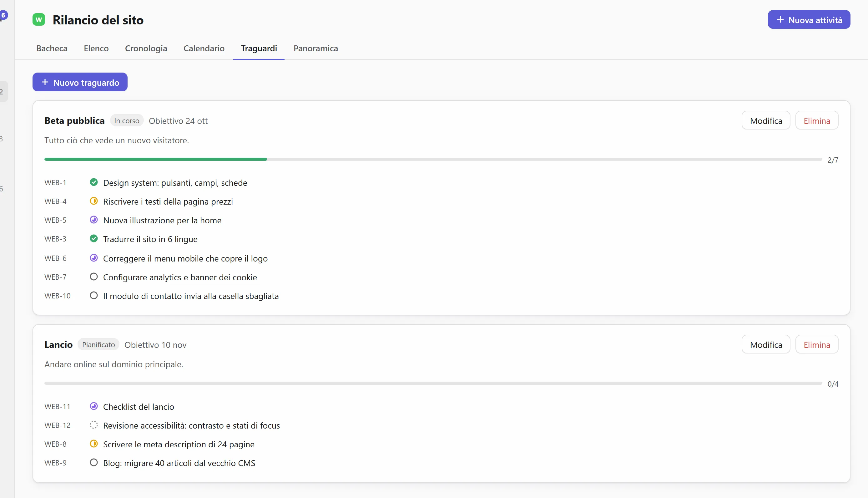The width and height of the screenshot is (868, 498).
Task: Click the in-progress status icon for WEB-8
Action: pyautogui.click(x=94, y=444)
